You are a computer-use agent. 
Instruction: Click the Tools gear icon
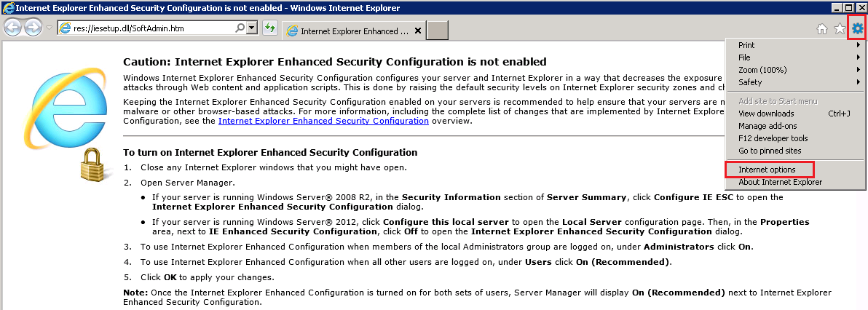[x=858, y=28]
